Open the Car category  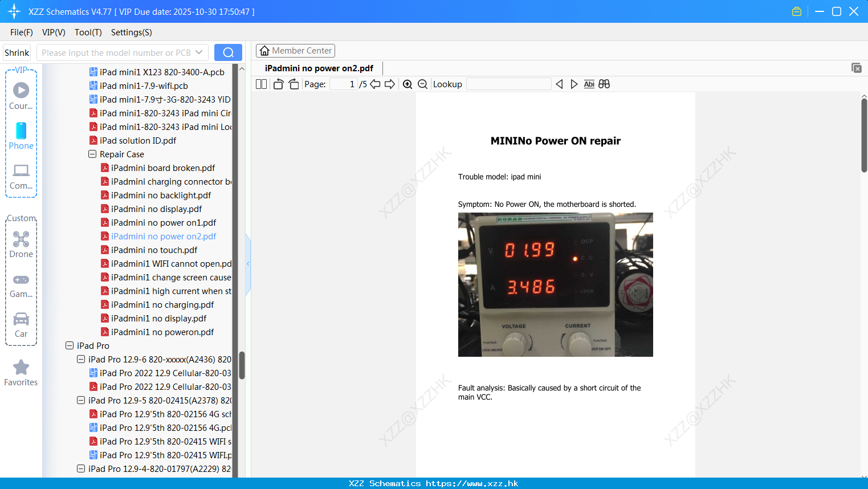tap(21, 325)
